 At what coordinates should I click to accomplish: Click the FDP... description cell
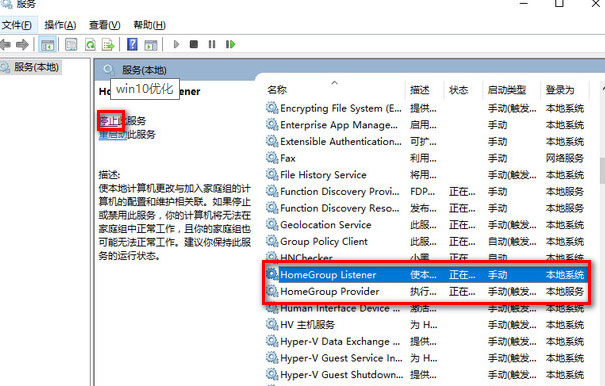(x=422, y=191)
